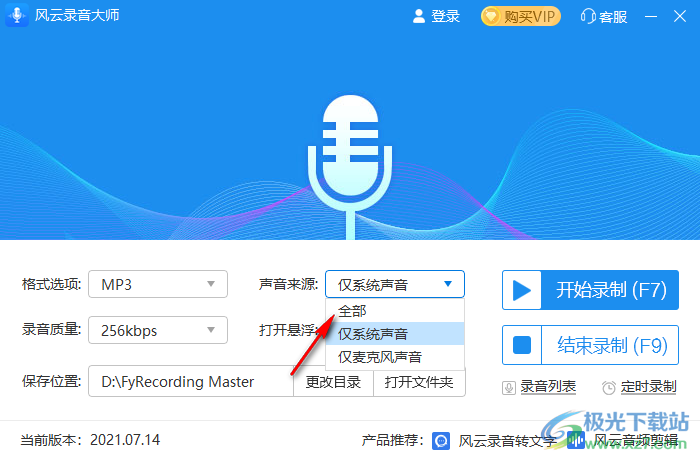
Task: Click 打开文件夹 button
Action: 419,382
